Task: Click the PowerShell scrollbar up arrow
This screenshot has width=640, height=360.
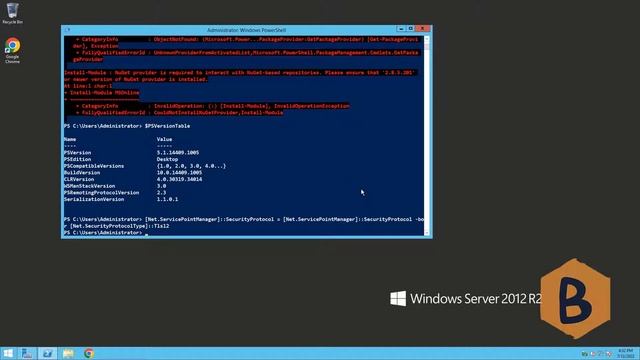Action: (x=427, y=39)
